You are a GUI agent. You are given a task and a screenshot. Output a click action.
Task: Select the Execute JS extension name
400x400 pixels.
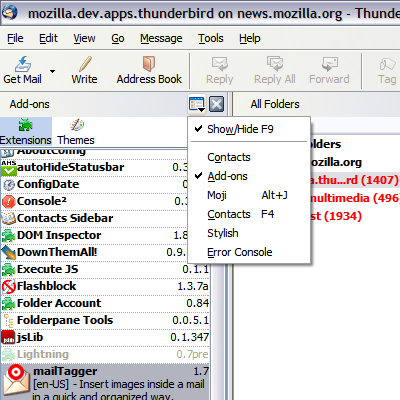pos(48,269)
